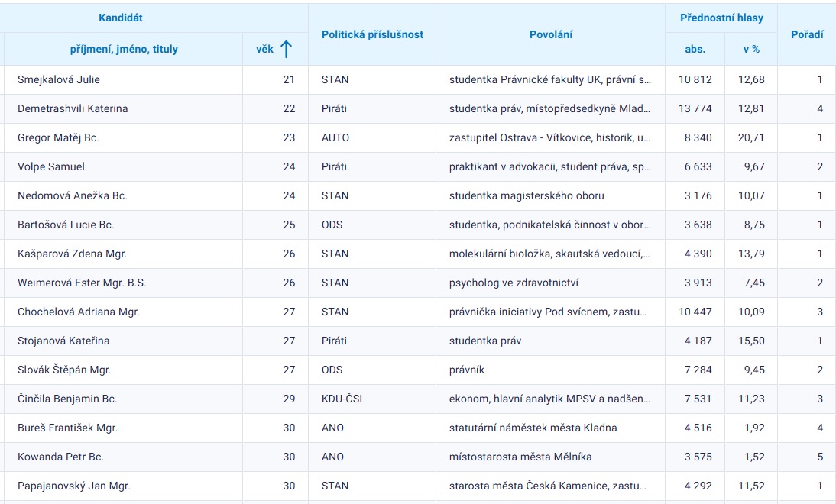Screen dimensions: 836x504
Task: Select the Smejkalová Julie row
Action: [x=59, y=79]
